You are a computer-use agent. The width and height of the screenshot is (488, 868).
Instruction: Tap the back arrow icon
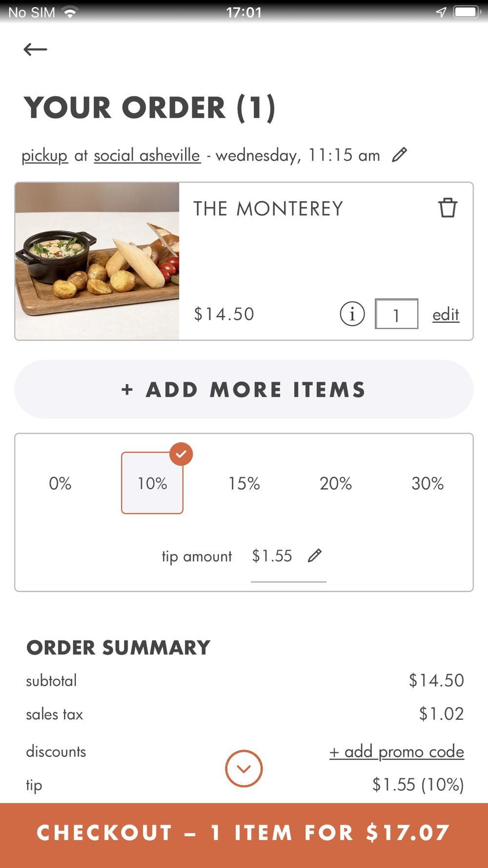pyautogui.click(x=35, y=49)
